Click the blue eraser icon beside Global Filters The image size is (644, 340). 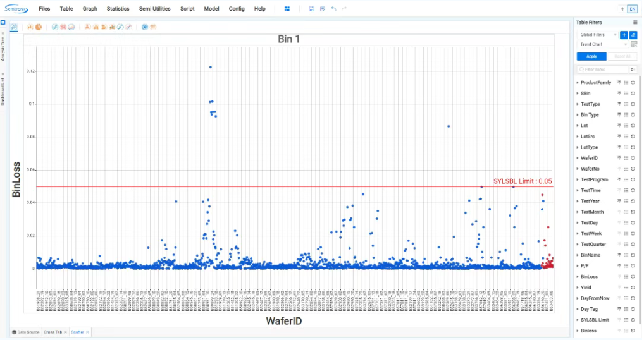click(x=633, y=35)
